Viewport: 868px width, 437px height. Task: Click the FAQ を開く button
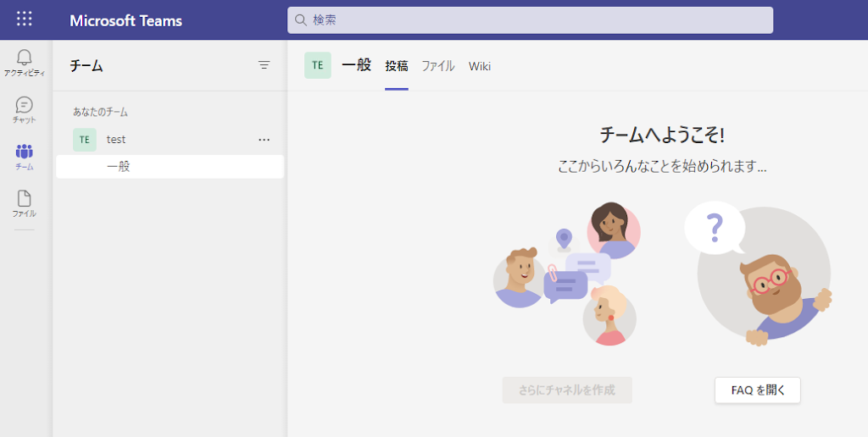[x=758, y=390]
